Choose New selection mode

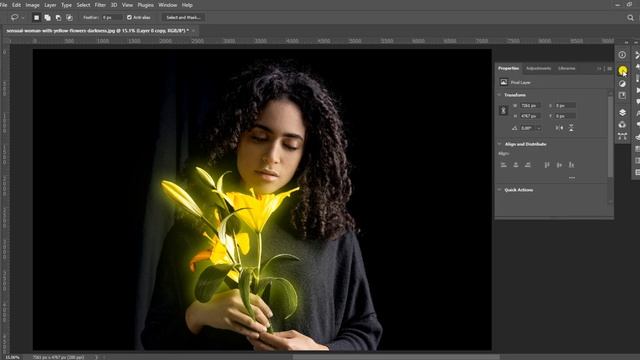point(36,18)
